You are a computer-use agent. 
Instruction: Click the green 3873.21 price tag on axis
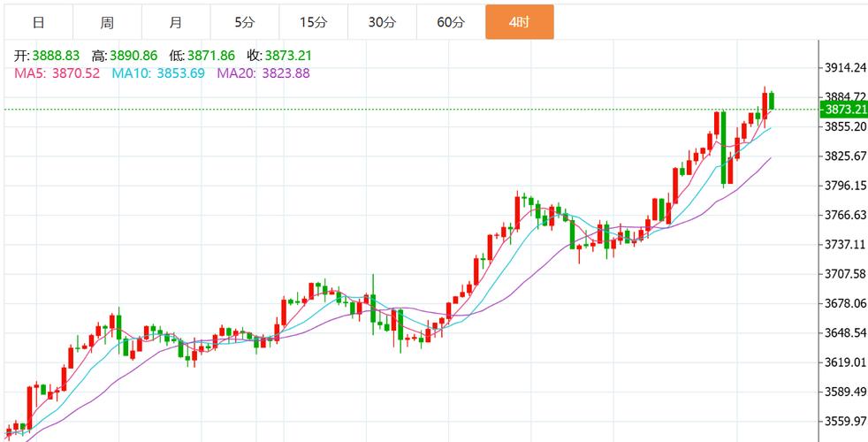(842, 110)
